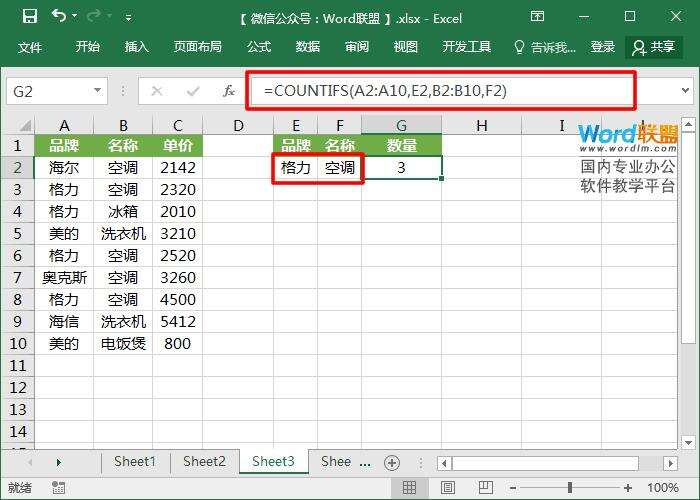Select the 数量 header cell
Screen dimensions: 700x500
click(x=401, y=146)
